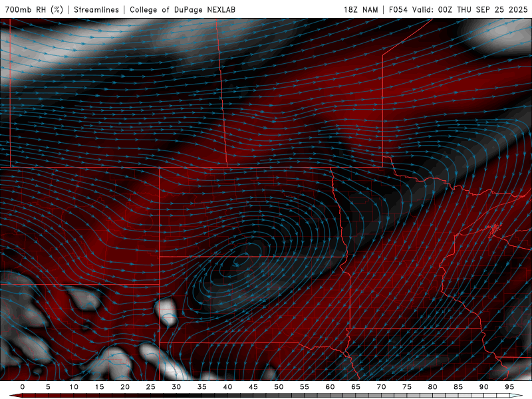The image size is (532, 399).
Task: Click the colorbar label "30"
Action: coord(176,387)
